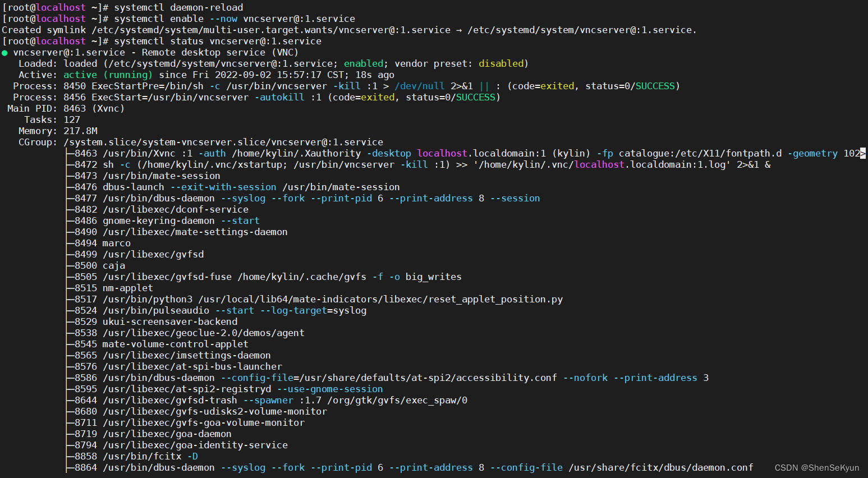This screenshot has width=868, height=478.
Task: Click the Memory value 217.8M
Action: (x=80, y=131)
